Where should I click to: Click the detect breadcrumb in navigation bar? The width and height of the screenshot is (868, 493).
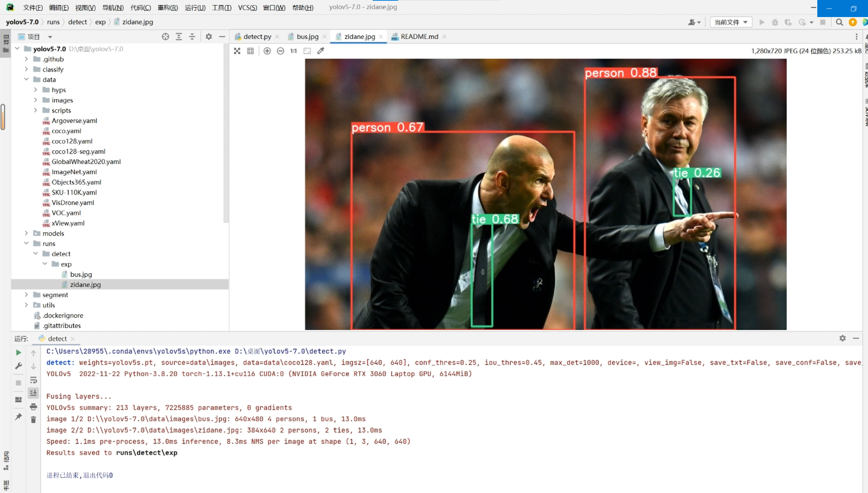point(77,22)
